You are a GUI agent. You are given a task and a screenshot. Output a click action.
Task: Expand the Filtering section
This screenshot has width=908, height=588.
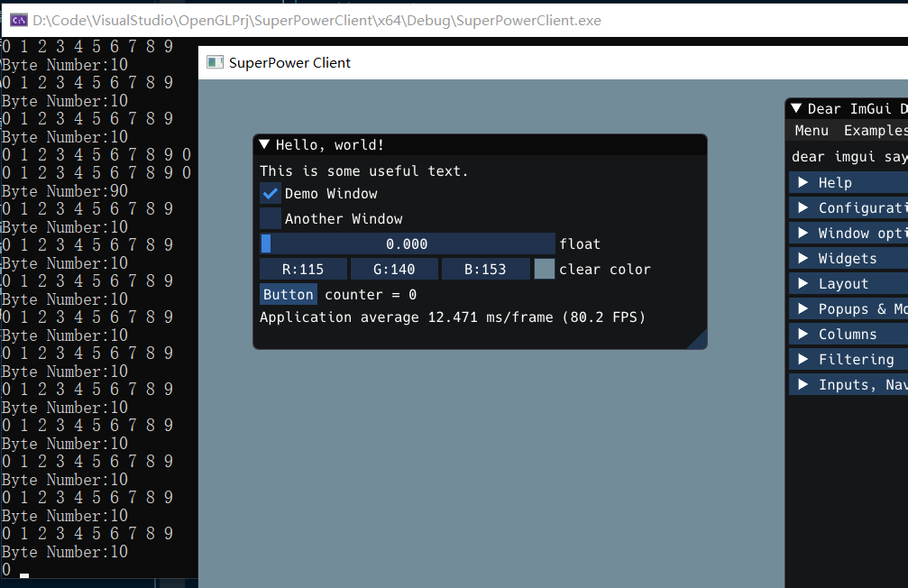tap(848, 360)
